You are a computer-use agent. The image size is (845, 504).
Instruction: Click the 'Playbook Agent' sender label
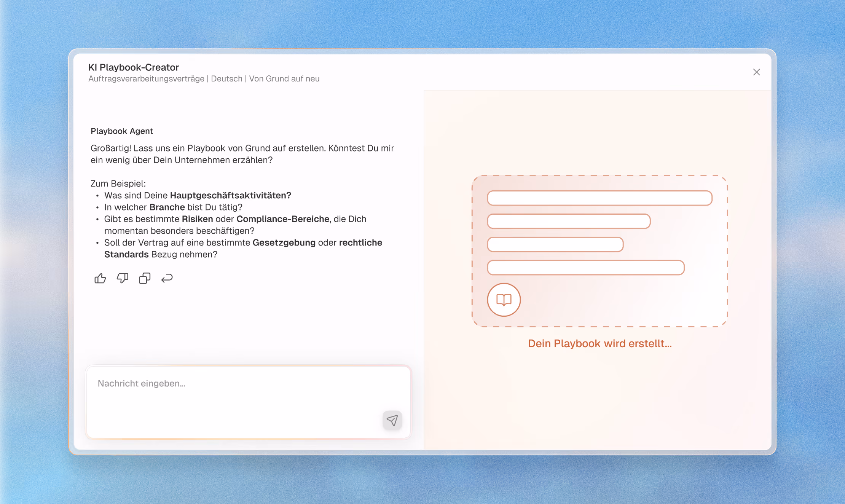coord(122,131)
